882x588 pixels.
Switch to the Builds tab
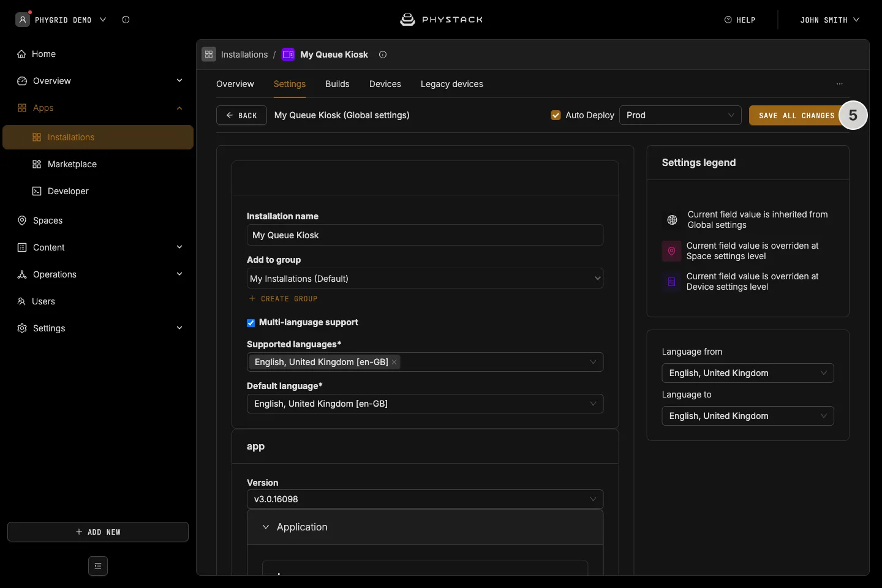(337, 84)
